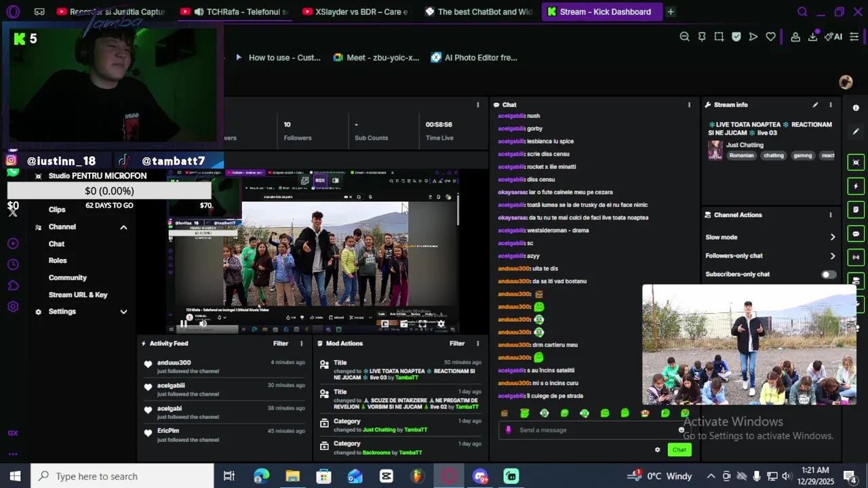Open Opera browser search tabs icon
The height and width of the screenshot is (488, 868).
pyautogui.click(x=802, y=12)
